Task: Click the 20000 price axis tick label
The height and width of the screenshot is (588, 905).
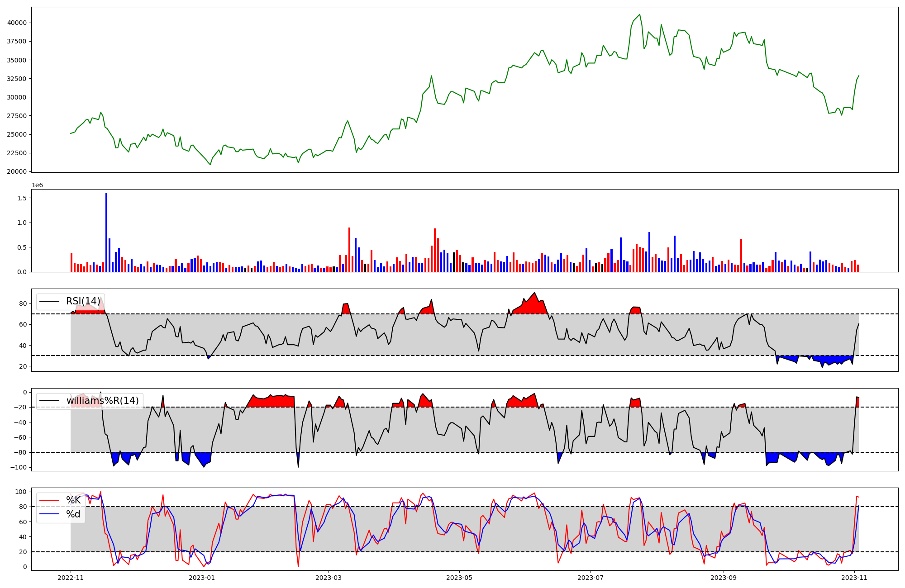Action: tap(18, 171)
